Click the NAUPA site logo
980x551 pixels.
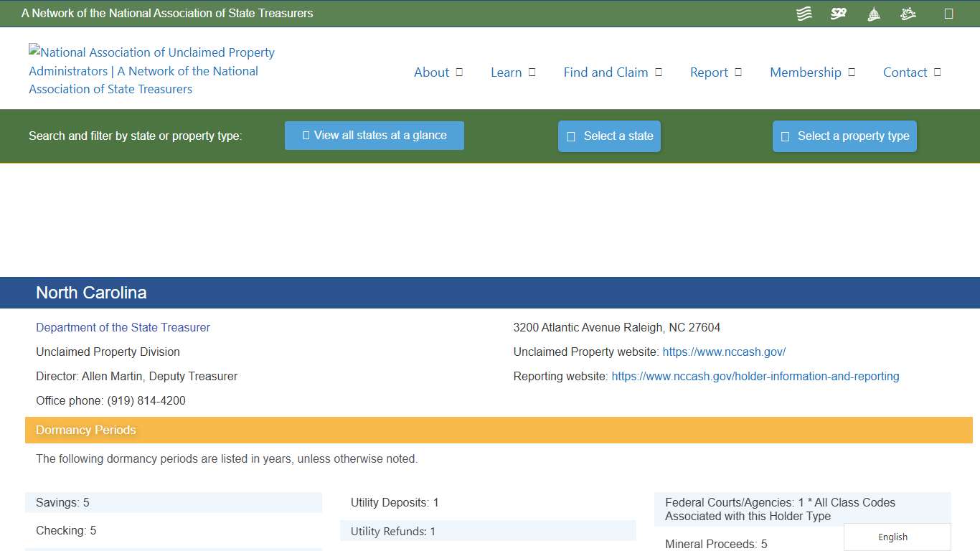[x=151, y=70]
